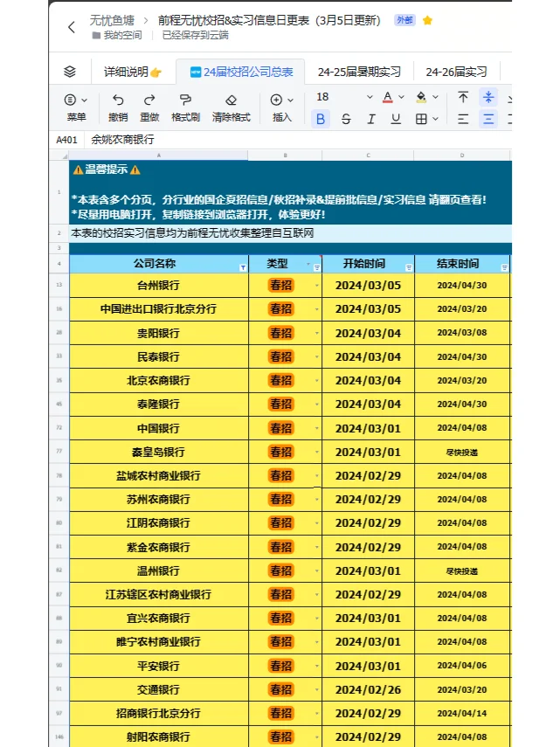This screenshot has width=560, height=747.
Task: Expand the 菜单 dropdown arrow
Action: (84, 100)
